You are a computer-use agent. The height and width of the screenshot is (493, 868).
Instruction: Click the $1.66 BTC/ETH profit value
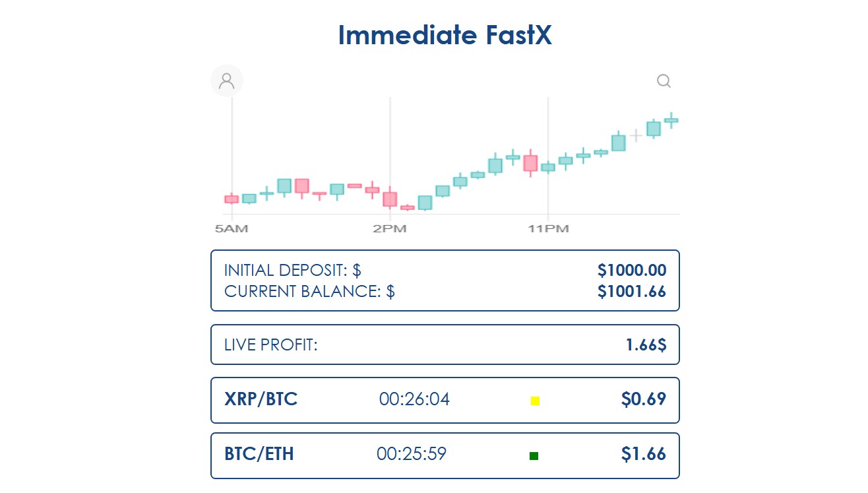(643, 454)
